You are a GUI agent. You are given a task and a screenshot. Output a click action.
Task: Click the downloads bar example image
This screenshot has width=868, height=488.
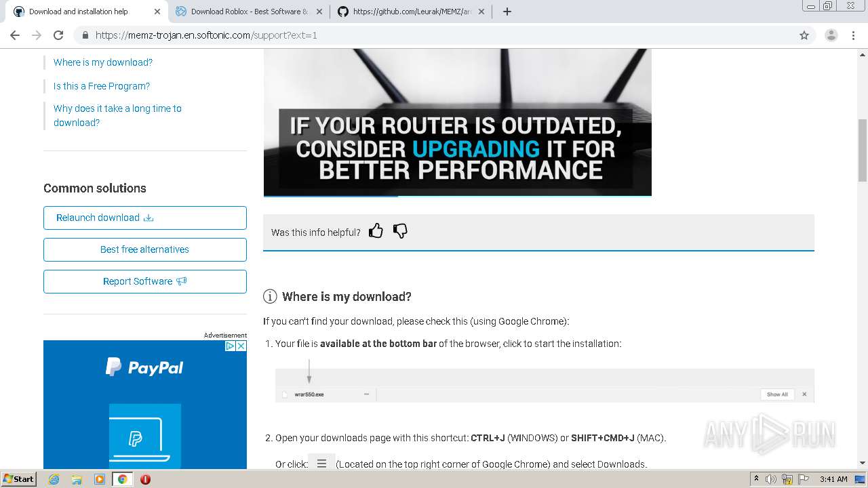(545, 386)
